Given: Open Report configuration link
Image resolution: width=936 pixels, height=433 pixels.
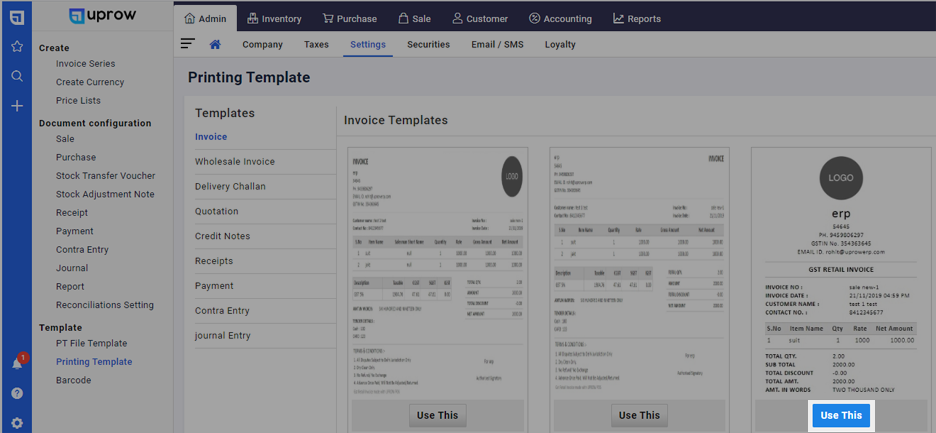Looking at the screenshot, I should click(70, 287).
